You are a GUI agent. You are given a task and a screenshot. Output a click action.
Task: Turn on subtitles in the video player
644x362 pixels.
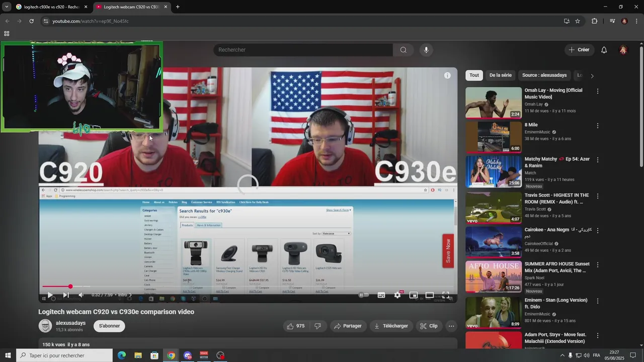[x=381, y=295]
